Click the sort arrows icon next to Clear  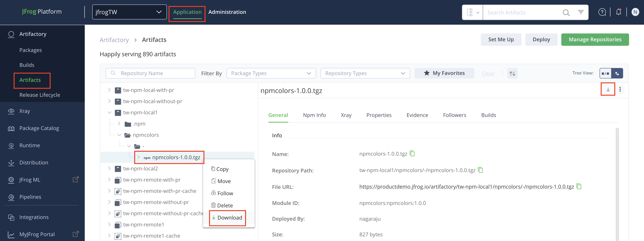pyautogui.click(x=512, y=73)
